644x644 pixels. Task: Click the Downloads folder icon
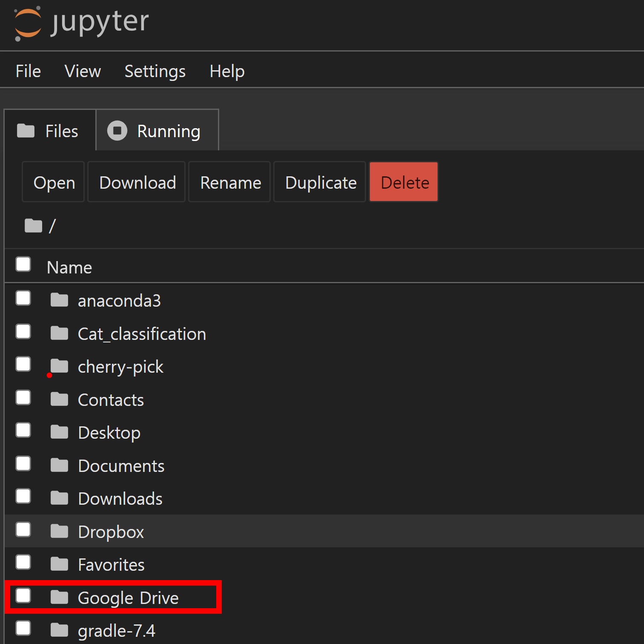point(59,498)
